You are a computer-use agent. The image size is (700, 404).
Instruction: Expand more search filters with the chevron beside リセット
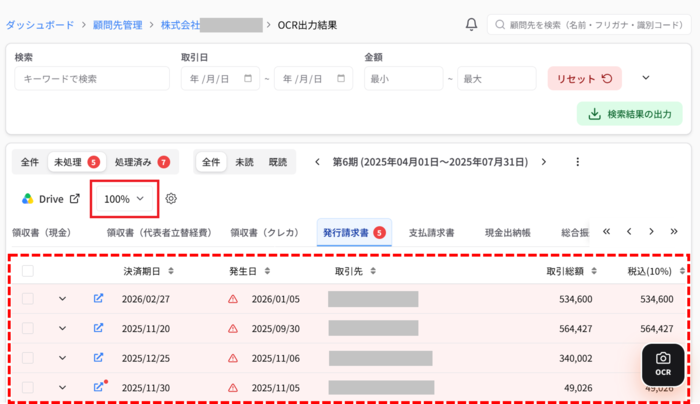[646, 78]
